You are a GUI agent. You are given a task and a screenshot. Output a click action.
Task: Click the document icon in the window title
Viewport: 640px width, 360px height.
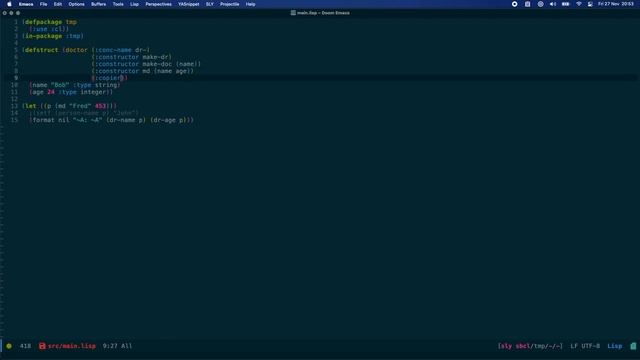click(293, 13)
